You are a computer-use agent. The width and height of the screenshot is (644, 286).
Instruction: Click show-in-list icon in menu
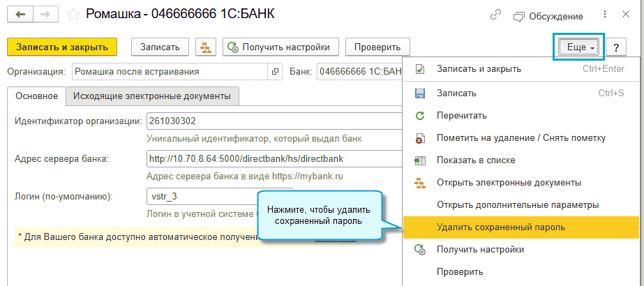[420, 160]
